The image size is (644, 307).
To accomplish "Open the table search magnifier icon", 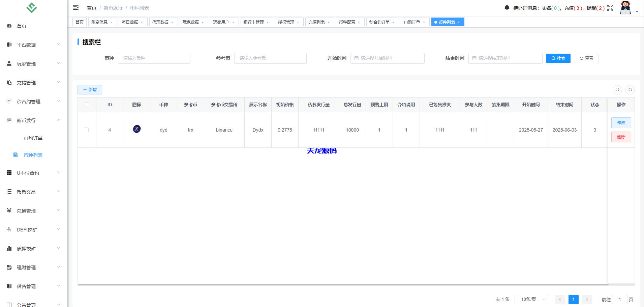I will click(617, 90).
